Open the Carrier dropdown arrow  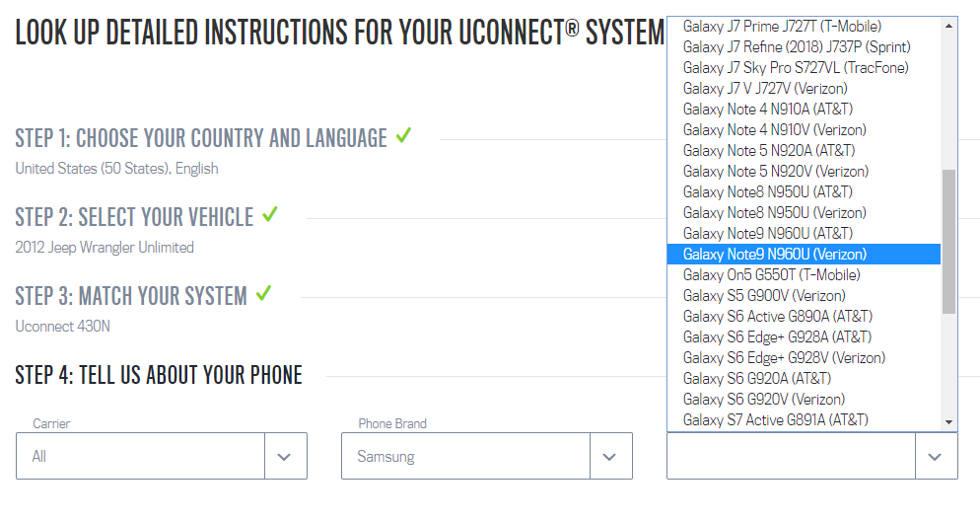click(x=285, y=457)
